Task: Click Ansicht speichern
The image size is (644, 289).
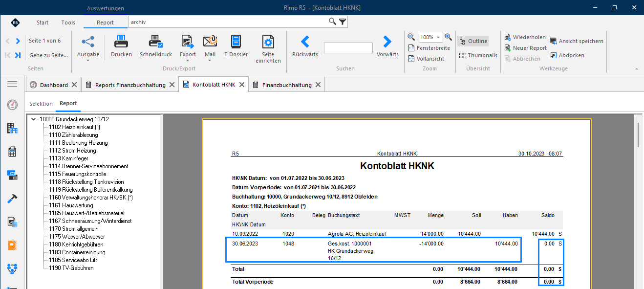Action: 577,41
